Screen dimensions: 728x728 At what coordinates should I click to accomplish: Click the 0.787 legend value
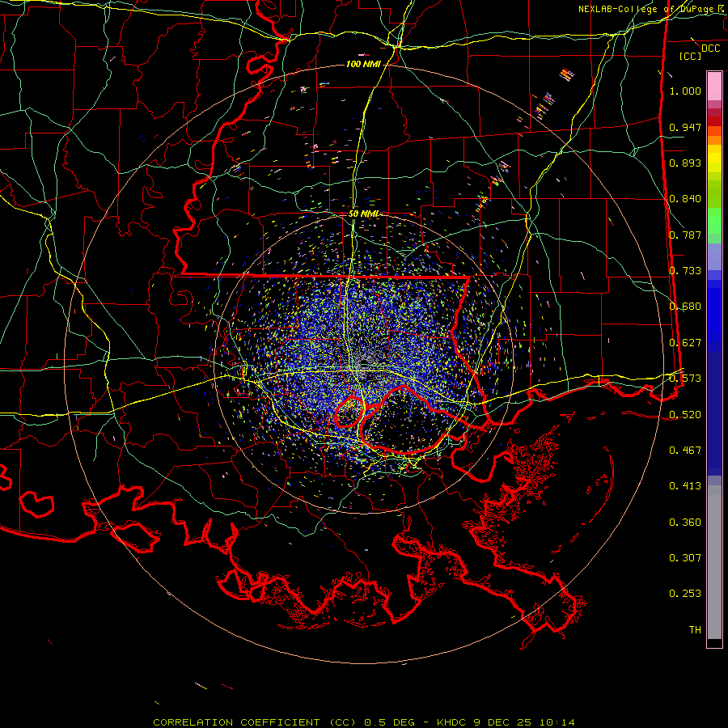tap(685, 235)
